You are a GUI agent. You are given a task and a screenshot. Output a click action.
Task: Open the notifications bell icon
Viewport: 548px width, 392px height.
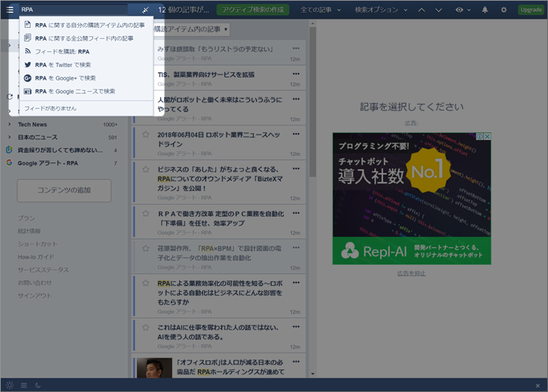[485, 10]
